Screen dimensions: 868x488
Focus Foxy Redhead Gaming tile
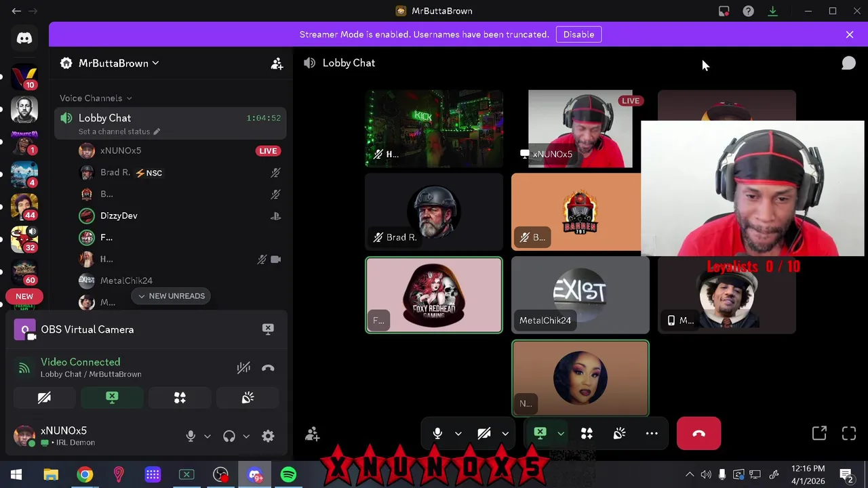(434, 295)
